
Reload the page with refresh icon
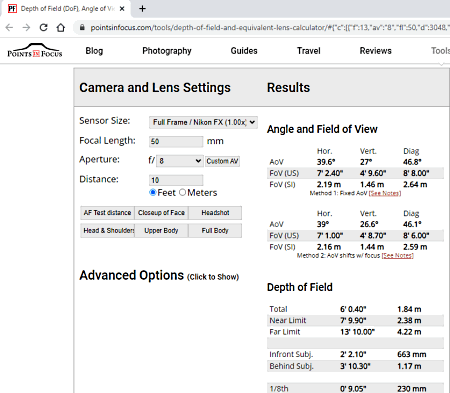coord(43,27)
